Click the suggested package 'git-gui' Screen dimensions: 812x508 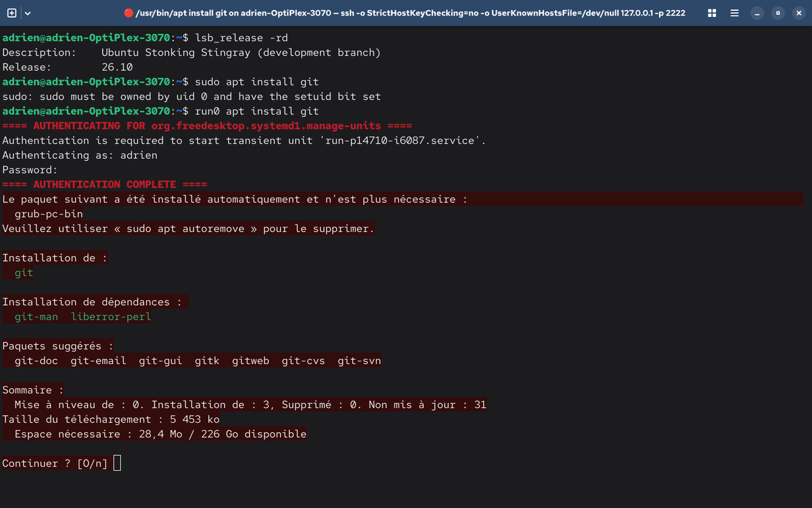click(x=160, y=361)
